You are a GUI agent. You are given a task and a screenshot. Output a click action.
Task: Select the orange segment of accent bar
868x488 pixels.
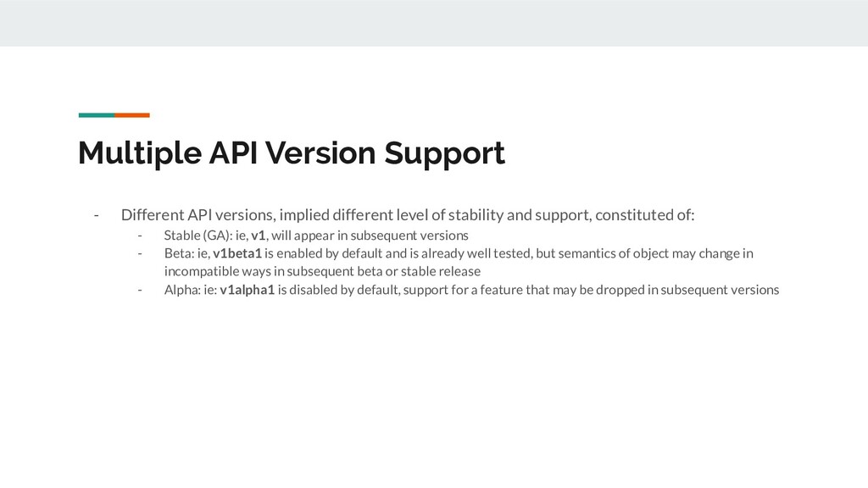[x=132, y=115]
